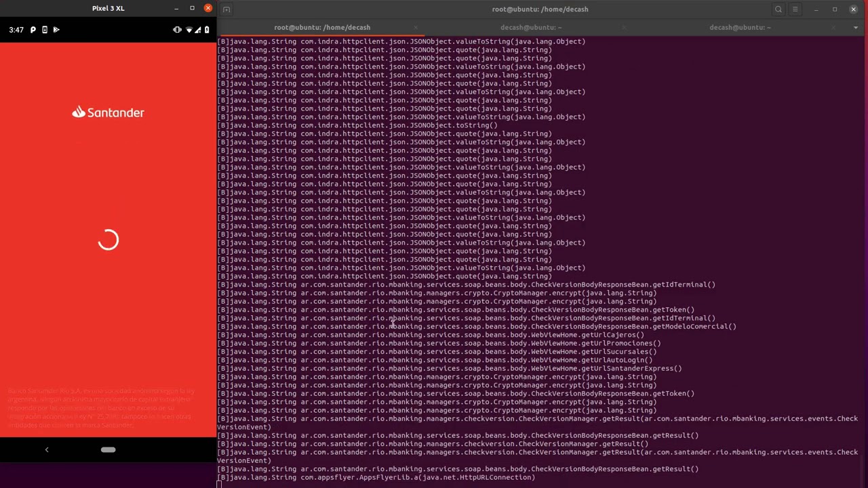Tap the Android back arrow on the Pixel

pos(47,449)
